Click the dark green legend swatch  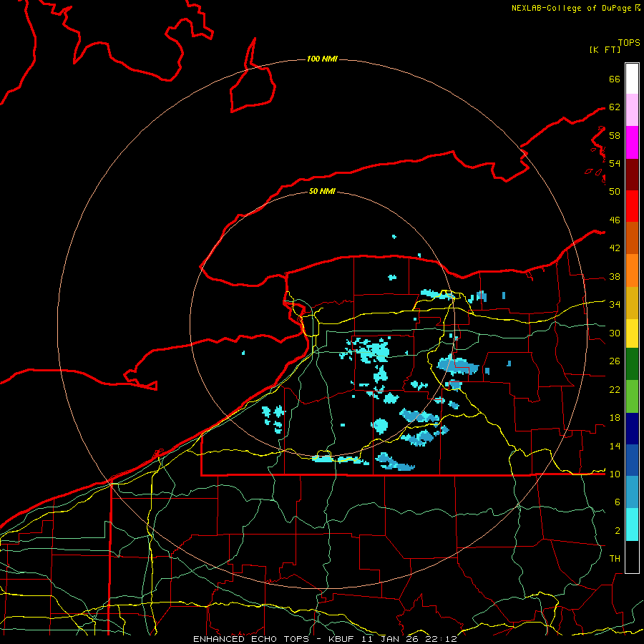(x=632, y=364)
